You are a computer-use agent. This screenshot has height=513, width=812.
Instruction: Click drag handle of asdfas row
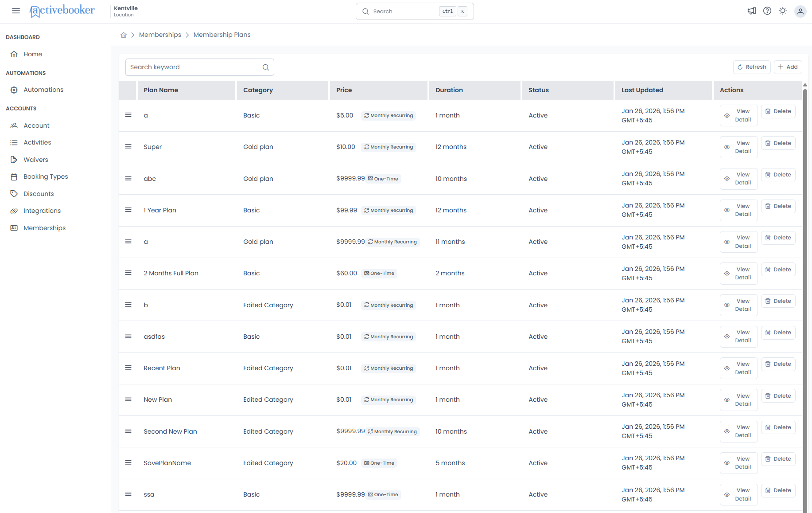[x=128, y=337]
